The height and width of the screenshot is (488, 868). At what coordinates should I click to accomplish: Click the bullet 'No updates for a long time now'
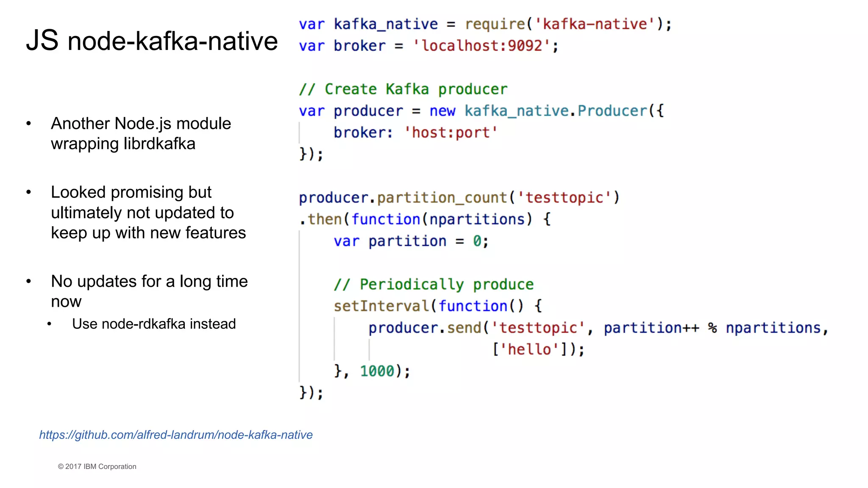[149, 291]
